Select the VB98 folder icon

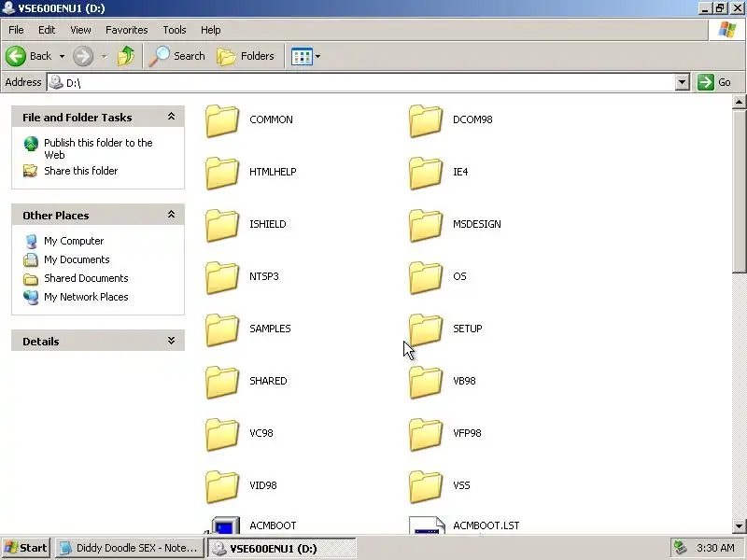[x=426, y=383]
